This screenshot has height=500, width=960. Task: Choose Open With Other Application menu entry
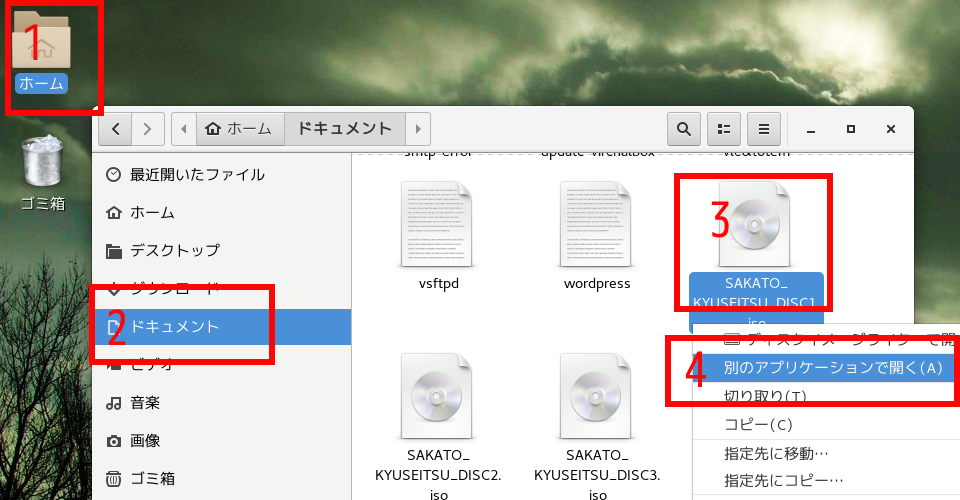[832, 368]
